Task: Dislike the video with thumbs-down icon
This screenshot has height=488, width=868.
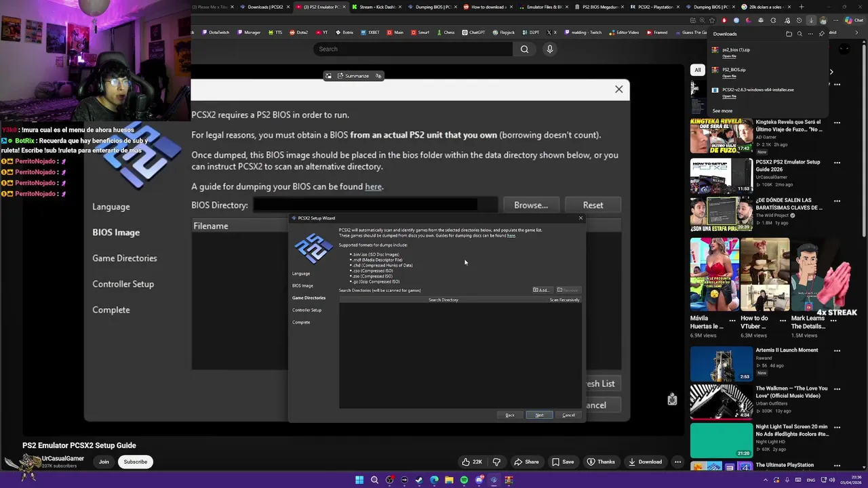Action: click(496, 462)
